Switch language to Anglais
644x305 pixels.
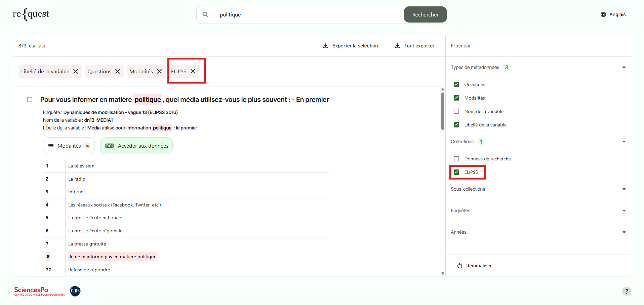click(613, 14)
